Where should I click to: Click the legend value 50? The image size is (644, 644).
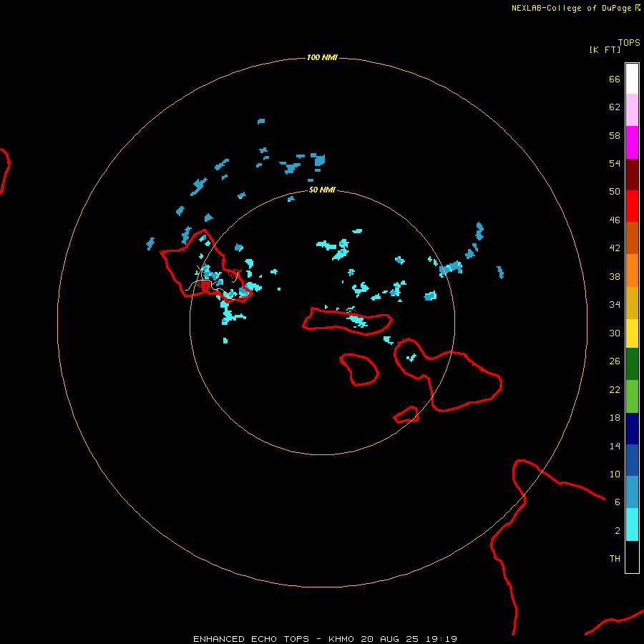615,192
